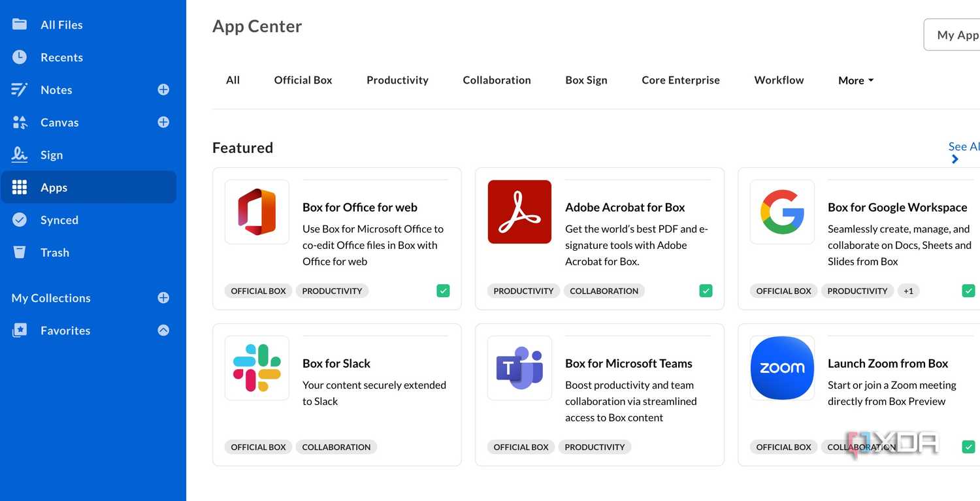The width and height of the screenshot is (980, 501).
Task: Open Adobe Acrobat for Box title
Action: [625, 207]
